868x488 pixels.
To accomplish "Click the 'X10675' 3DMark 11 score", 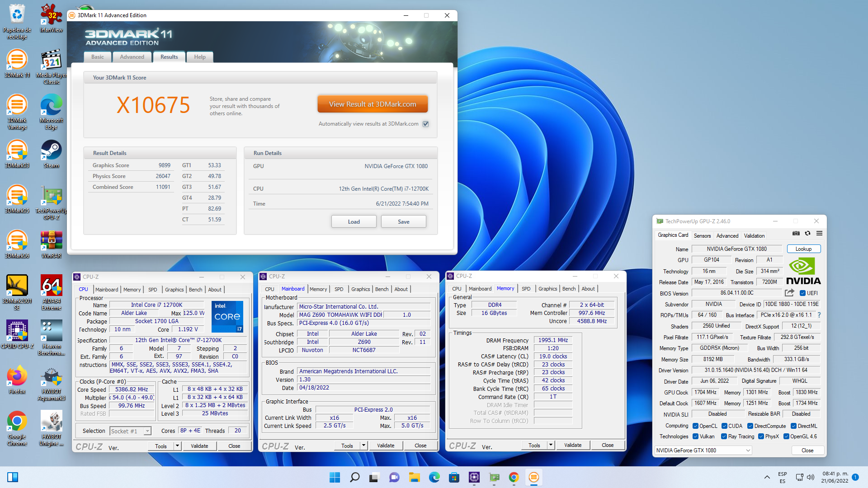I will tap(153, 105).
